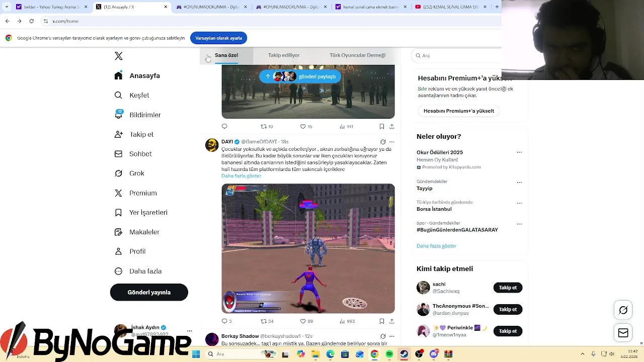Follow TheAnonymous with Takip et
The image size is (644, 362).
(x=508, y=309)
